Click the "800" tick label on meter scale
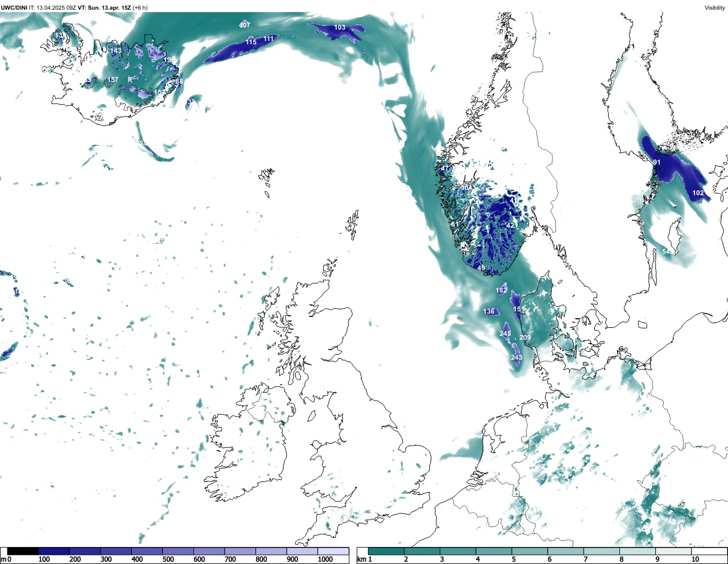The image size is (728, 564). (x=261, y=559)
